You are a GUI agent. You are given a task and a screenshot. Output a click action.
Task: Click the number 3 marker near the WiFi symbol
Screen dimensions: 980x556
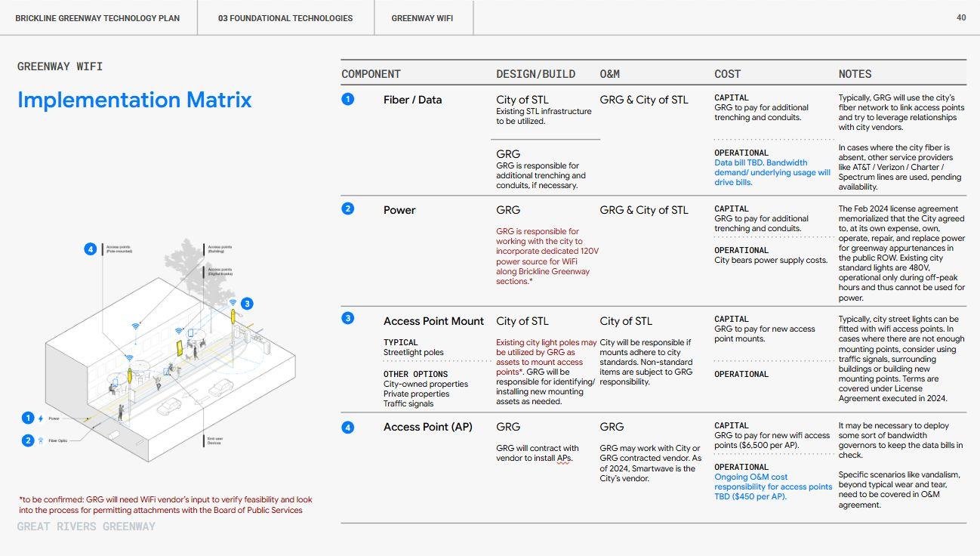(x=247, y=304)
